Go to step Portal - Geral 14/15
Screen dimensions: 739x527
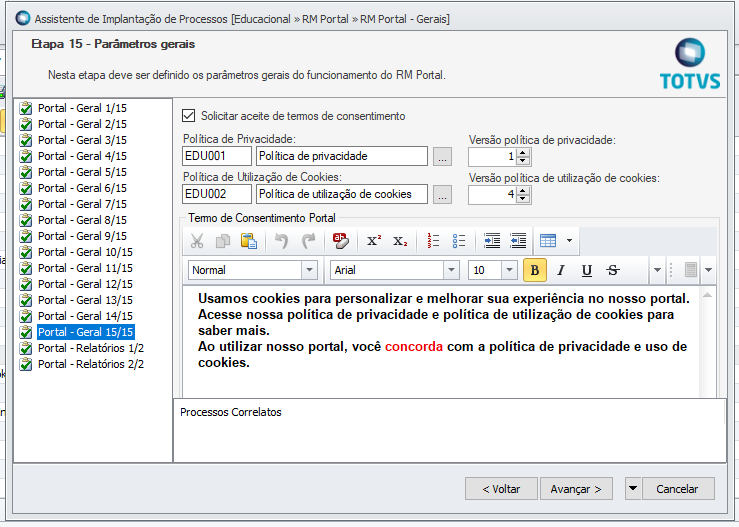[85, 316]
